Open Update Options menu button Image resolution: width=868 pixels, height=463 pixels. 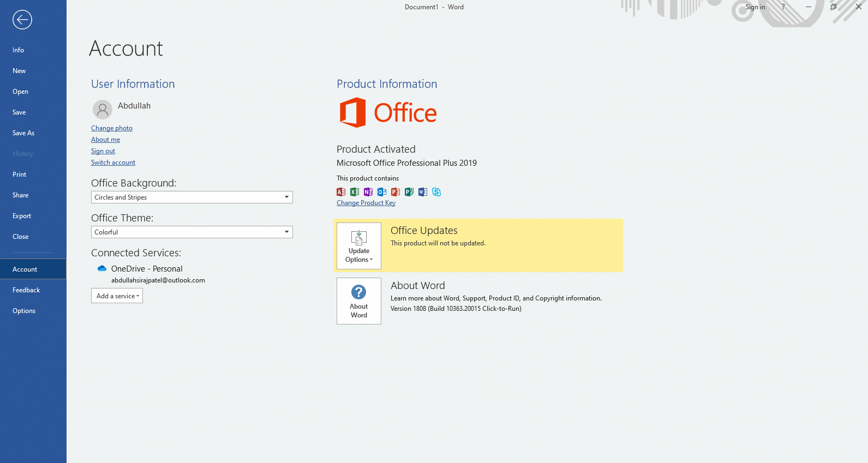click(x=359, y=246)
